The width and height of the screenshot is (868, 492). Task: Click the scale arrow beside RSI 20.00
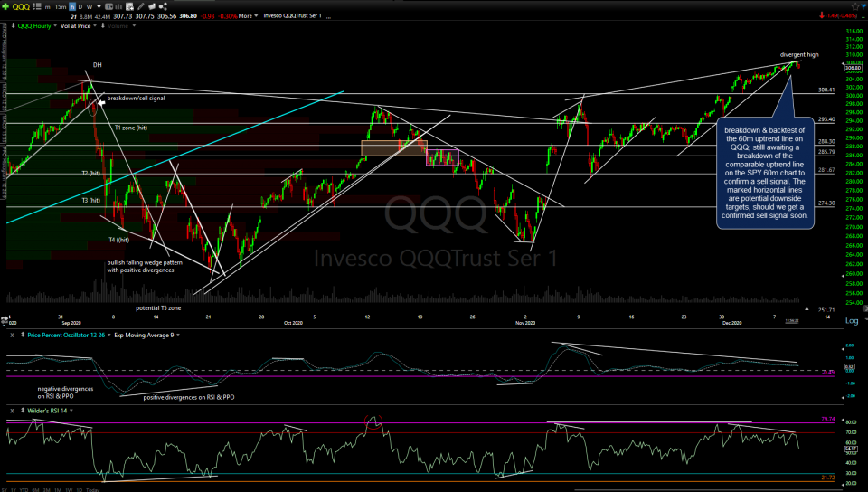point(843,483)
